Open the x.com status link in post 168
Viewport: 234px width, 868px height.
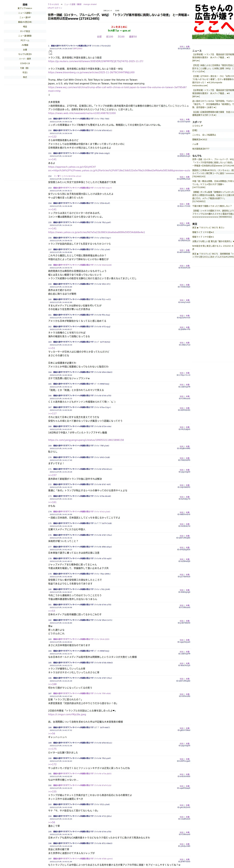point(86,440)
